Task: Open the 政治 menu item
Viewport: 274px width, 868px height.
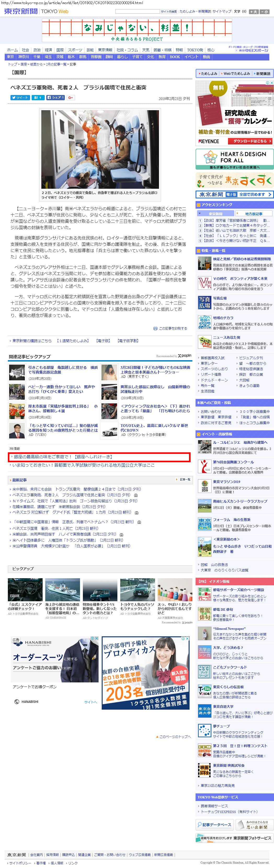Action: point(37,50)
